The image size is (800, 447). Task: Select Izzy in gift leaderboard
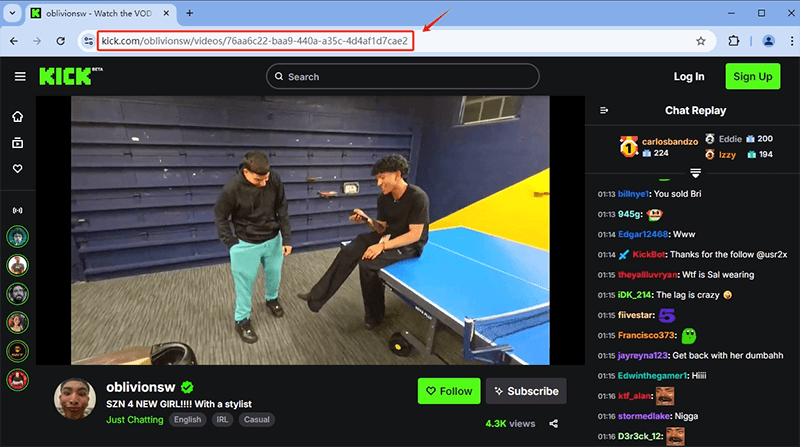click(727, 155)
